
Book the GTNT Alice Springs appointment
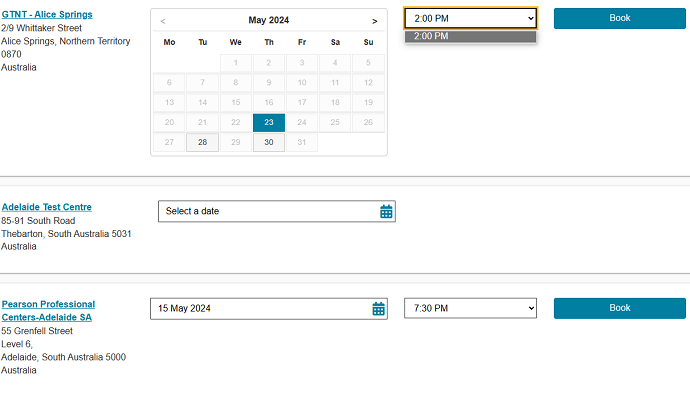tap(620, 18)
